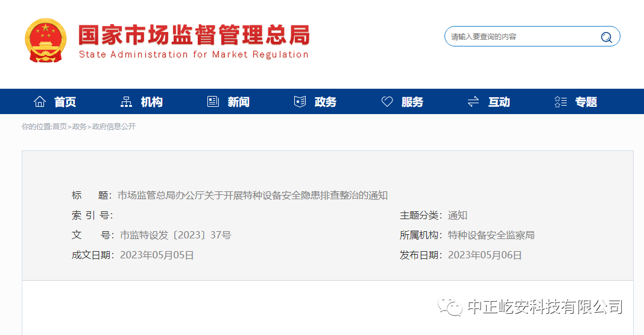Click the heart icon beside 服务
644x335 pixels.
[387, 102]
